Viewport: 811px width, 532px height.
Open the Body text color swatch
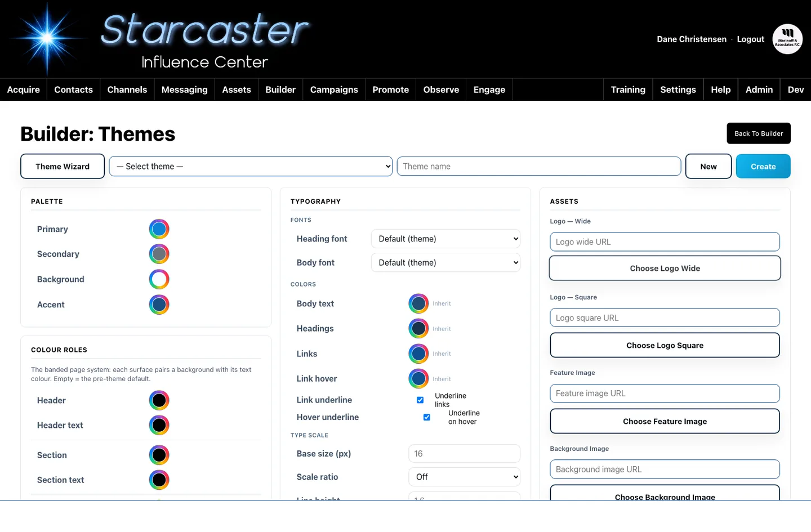418,303
